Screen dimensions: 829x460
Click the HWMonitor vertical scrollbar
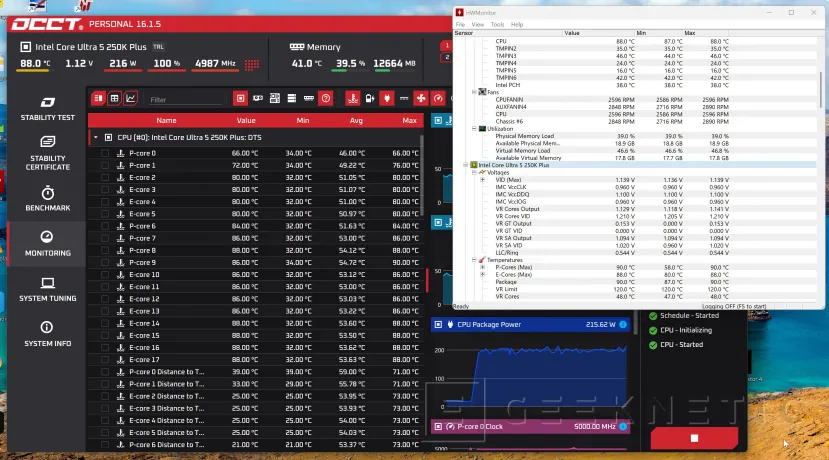point(821,89)
